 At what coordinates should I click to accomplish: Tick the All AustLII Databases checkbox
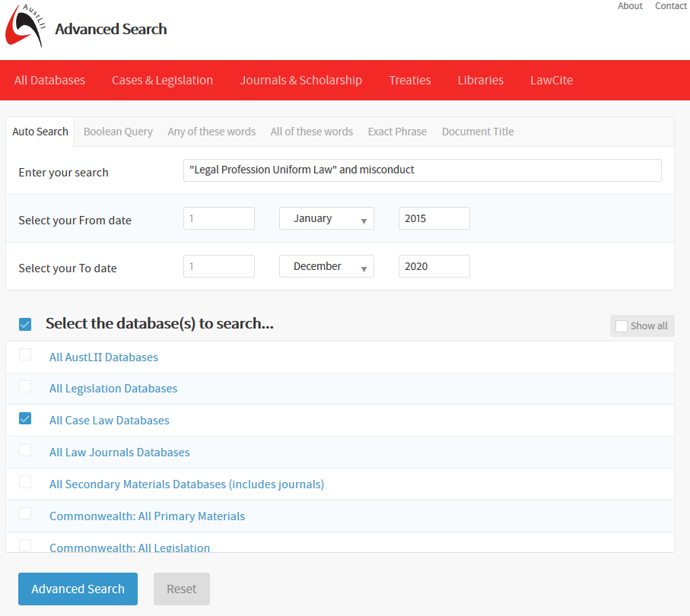(25, 354)
